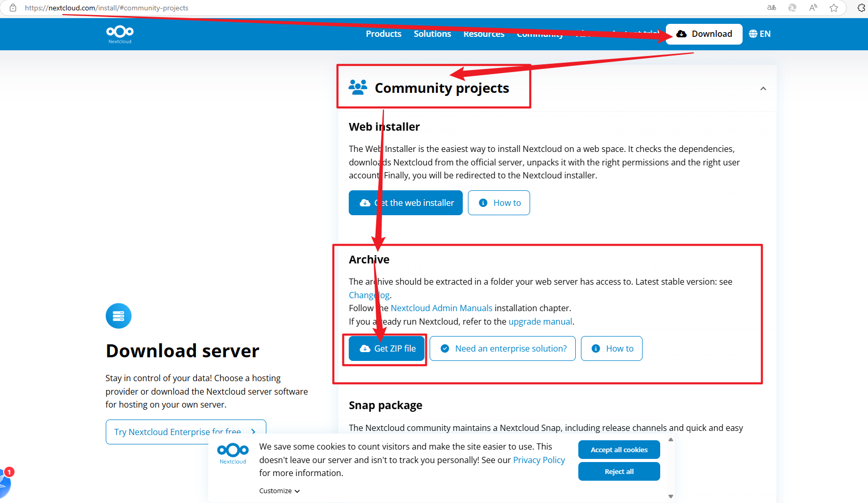868x503 pixels.
Task: Expand the Customize cookie options
Action: 279,491
